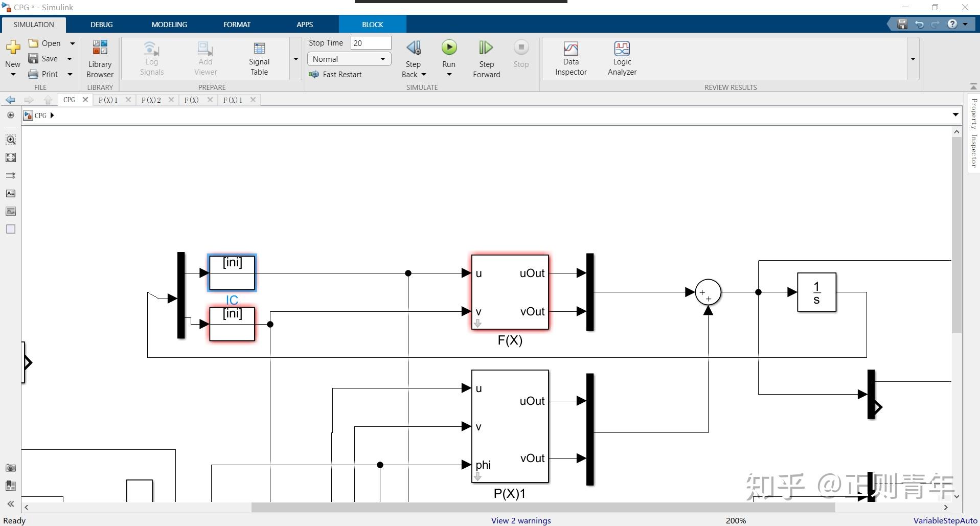Click the Model Browser icon at bottom-left
The height and width of the screenshot is (526, 980).
coord(11,486)
